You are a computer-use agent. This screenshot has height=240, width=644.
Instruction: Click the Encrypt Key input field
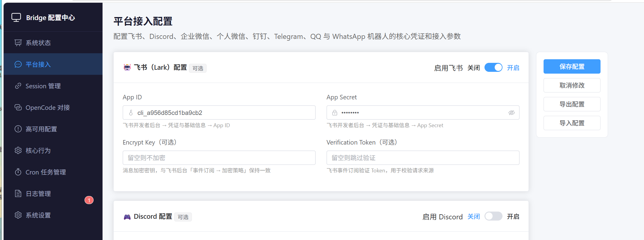[x=219, y=158]
